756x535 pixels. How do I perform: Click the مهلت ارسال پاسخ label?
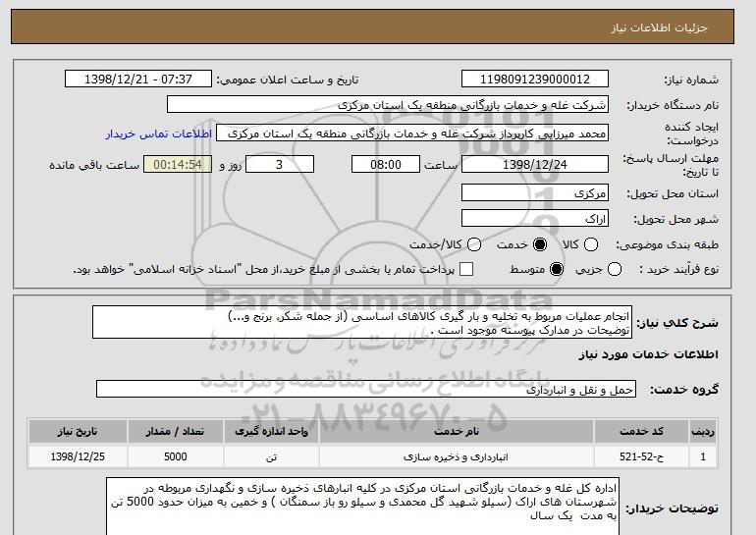pos(671,165)
